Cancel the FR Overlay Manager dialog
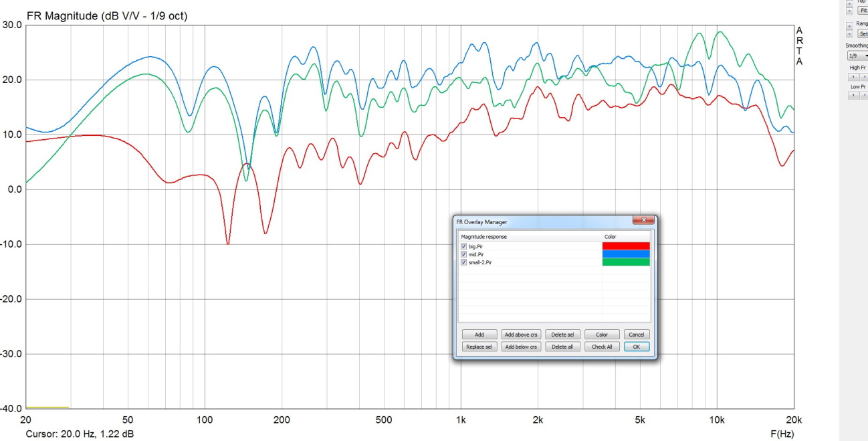The width and height of the screenshot is (868, 441). (637, 335)
